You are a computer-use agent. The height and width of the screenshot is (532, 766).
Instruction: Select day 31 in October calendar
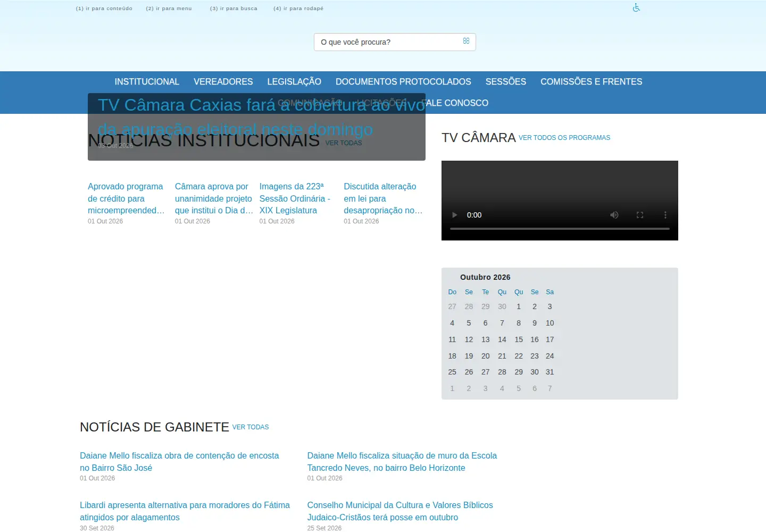550,372
